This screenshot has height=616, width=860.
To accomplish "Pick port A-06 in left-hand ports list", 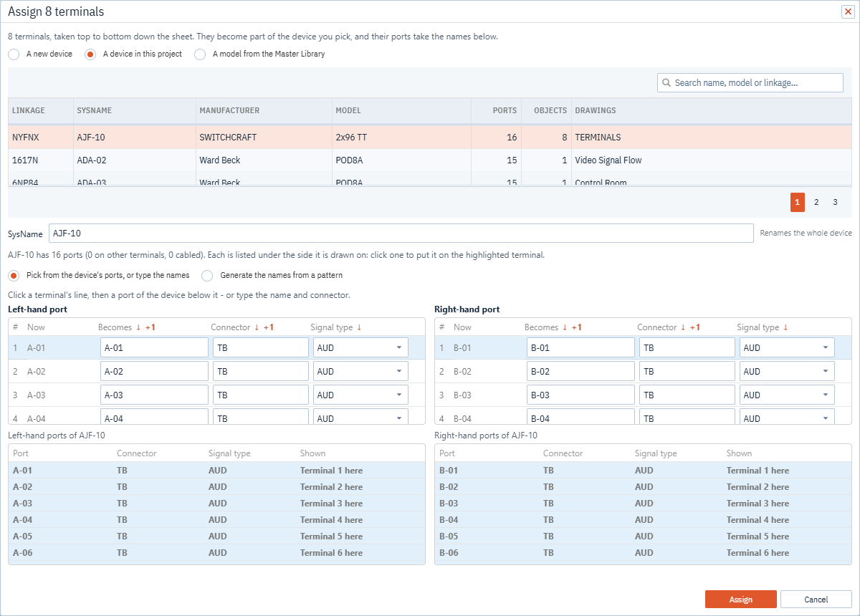I will point(216,553).
